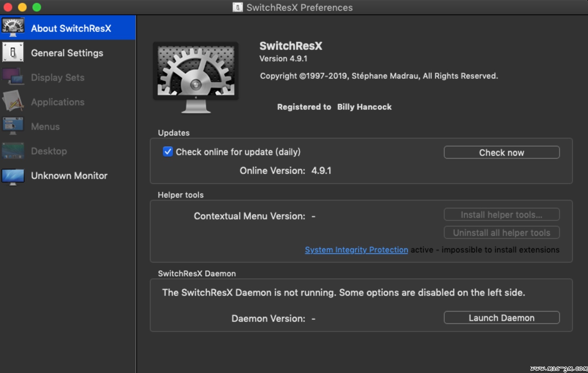
Task: Click the Applications sidebar icon
Action: click(13, 101)
